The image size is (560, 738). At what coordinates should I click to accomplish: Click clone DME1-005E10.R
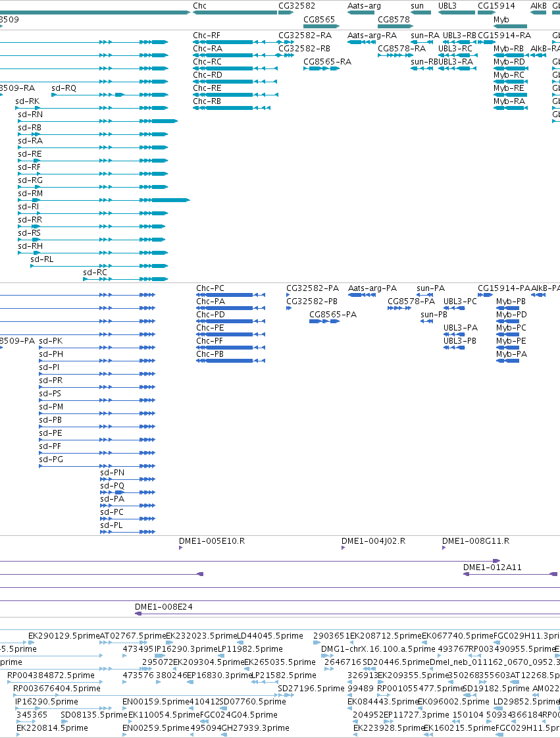click(x=181, y=548)
